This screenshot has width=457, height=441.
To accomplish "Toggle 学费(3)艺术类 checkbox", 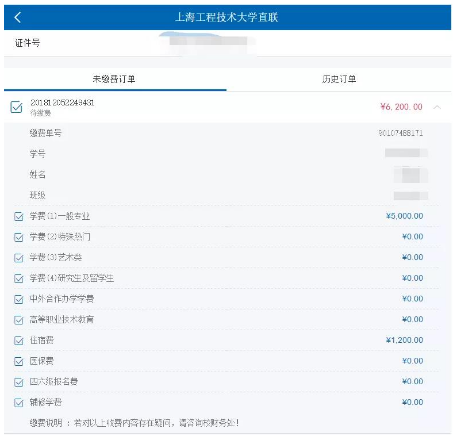I will [x=19, y=258].
